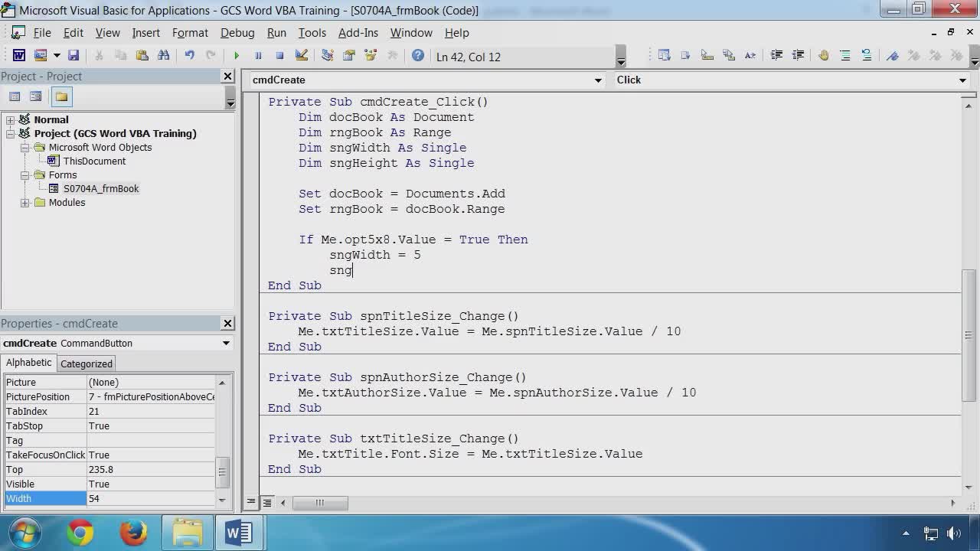980x551 pixels.
Task: Open the Properties Window toolbar icon
Action: point(349,55)
